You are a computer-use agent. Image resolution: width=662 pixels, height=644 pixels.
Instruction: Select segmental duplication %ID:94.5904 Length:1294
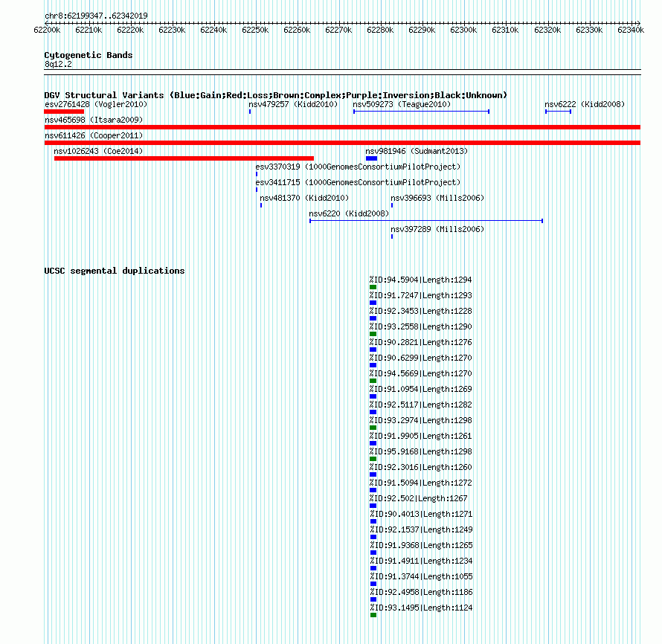(420, 280)
